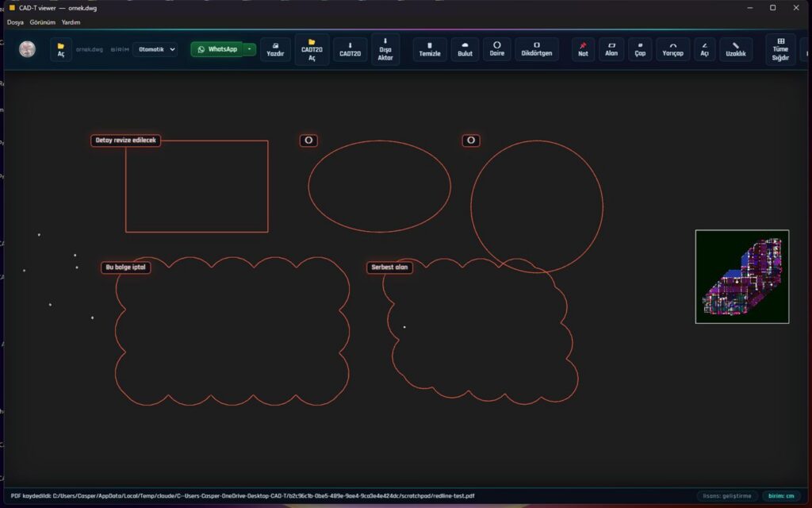This screenshot has height=508, width=812.
Task: Click the Yazdır print tool
Action: pyautogui.click(x=275, y=50)
